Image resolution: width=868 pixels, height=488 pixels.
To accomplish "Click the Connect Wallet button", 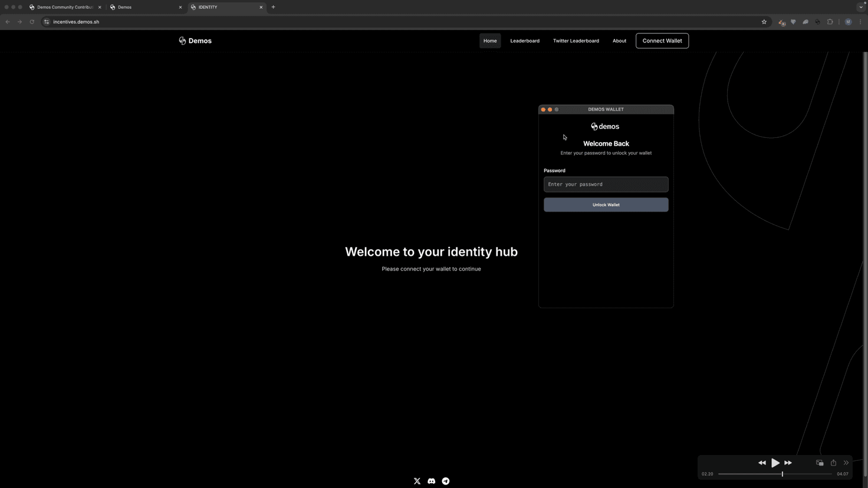I will (662, 41).
